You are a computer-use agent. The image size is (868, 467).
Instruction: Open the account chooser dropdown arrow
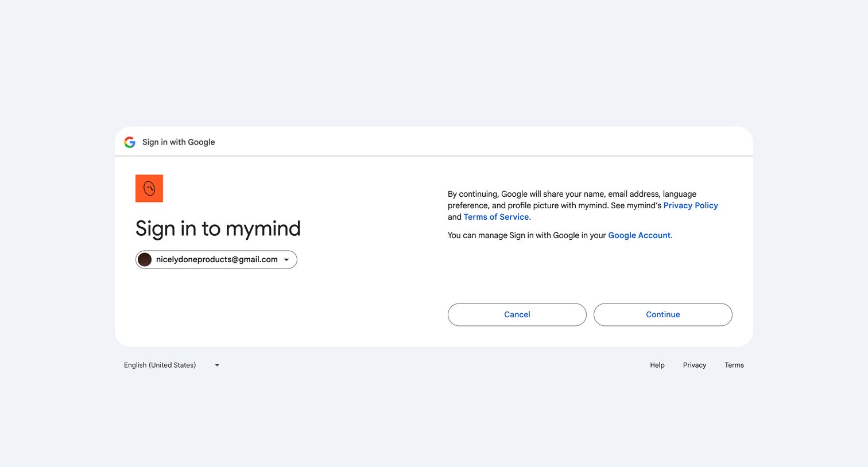286,260
